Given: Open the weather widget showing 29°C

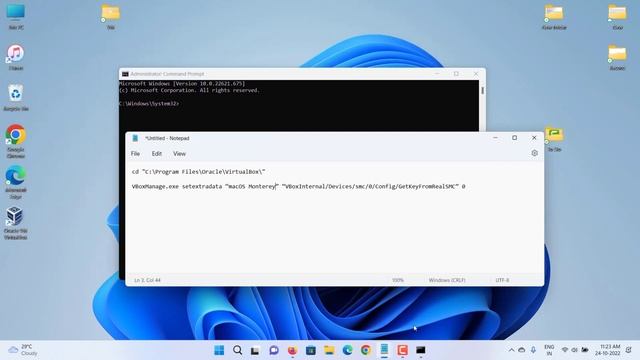Looking at the screenshot, I should coord(23,350).
